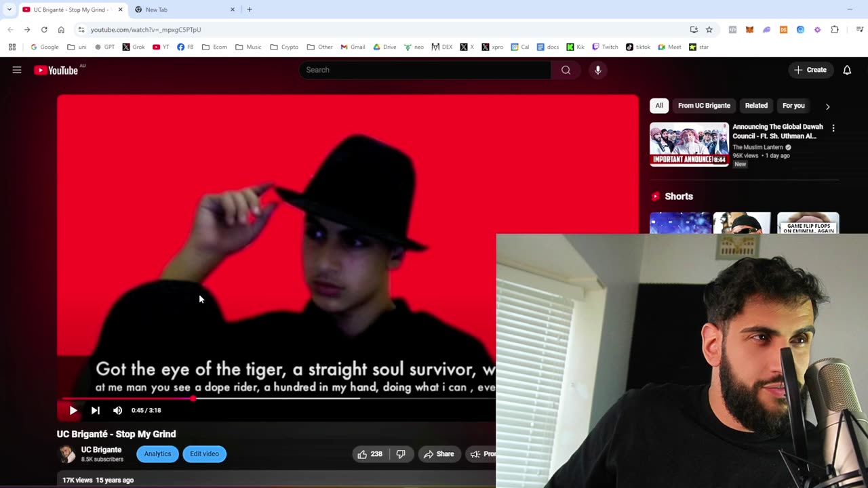Open the Google bookmark
The width and height of the screenshot is (868, 488).
44,47
